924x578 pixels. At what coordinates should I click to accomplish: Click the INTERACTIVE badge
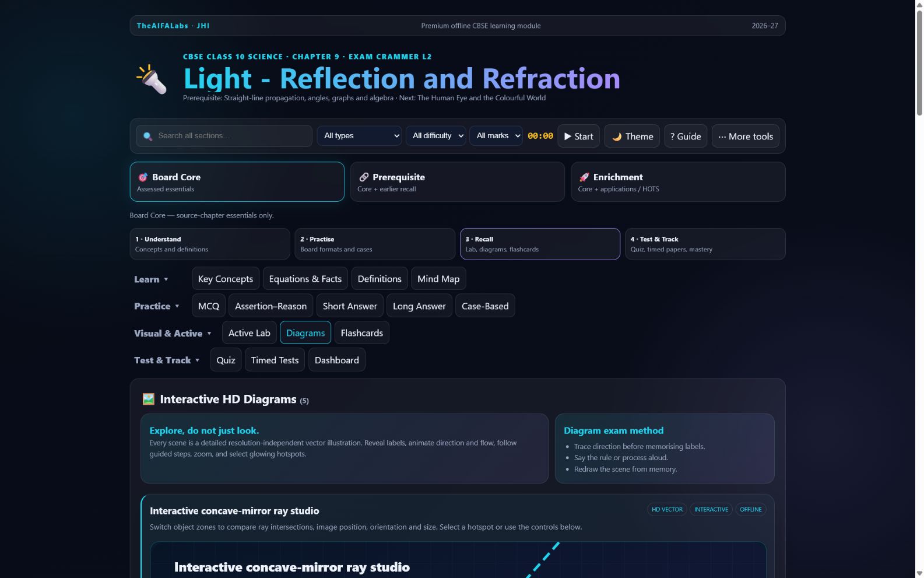pos(711,509)
